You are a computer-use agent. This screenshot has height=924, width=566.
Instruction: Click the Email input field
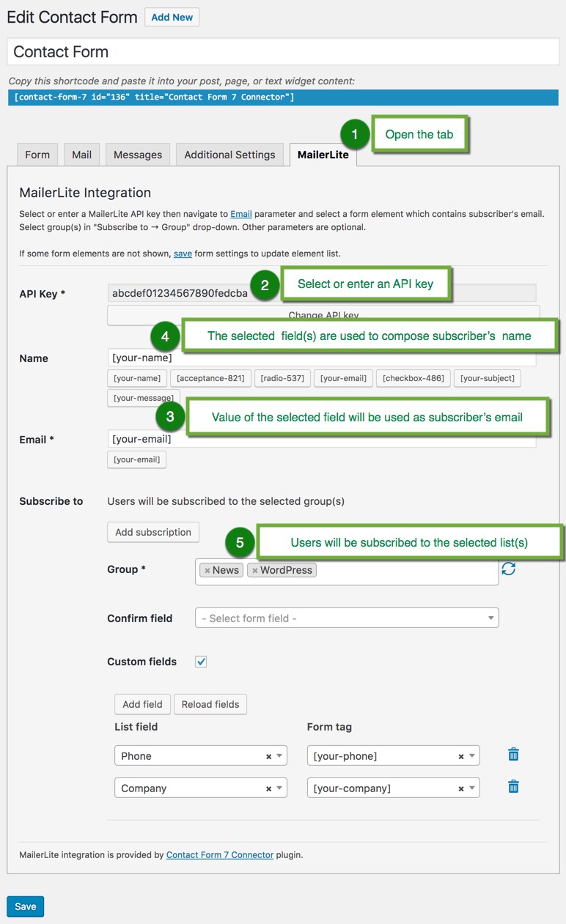click(322, 439)
